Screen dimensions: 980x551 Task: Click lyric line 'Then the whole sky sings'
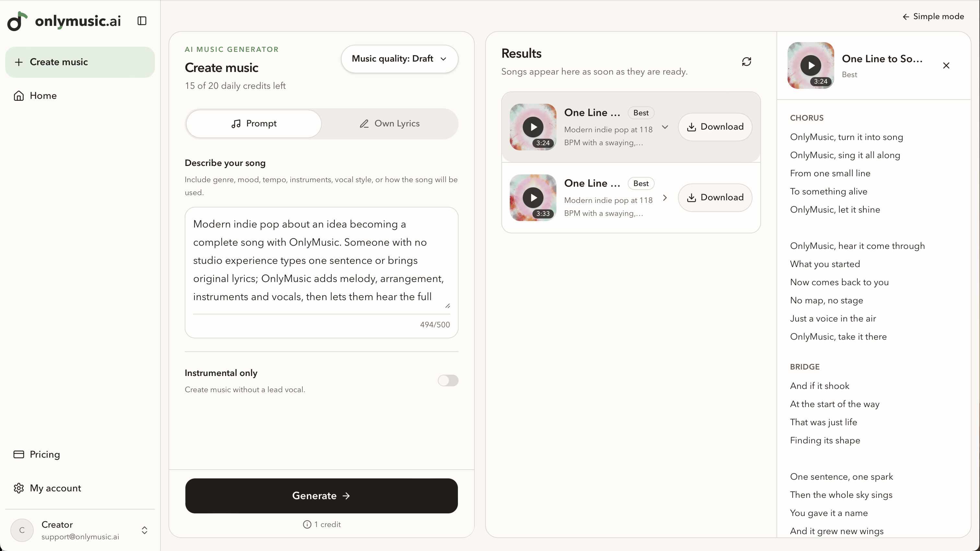pyautogui.click(x=841, y=495)
